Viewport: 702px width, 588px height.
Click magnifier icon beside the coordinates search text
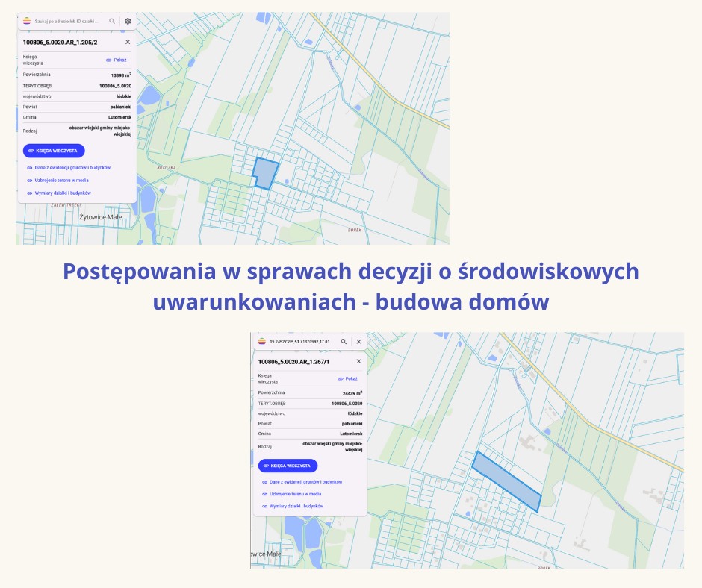coord(344,341)
